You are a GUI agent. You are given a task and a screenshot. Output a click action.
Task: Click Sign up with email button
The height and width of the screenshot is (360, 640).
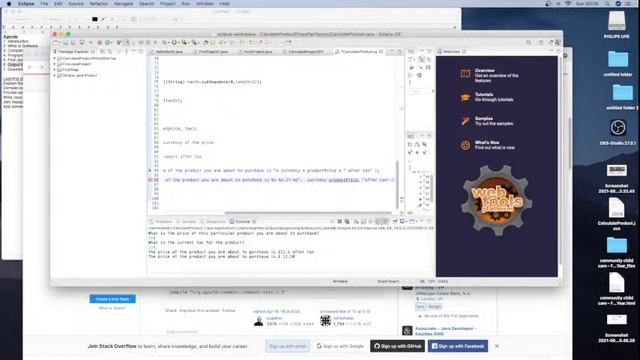[x=288, y=346]
